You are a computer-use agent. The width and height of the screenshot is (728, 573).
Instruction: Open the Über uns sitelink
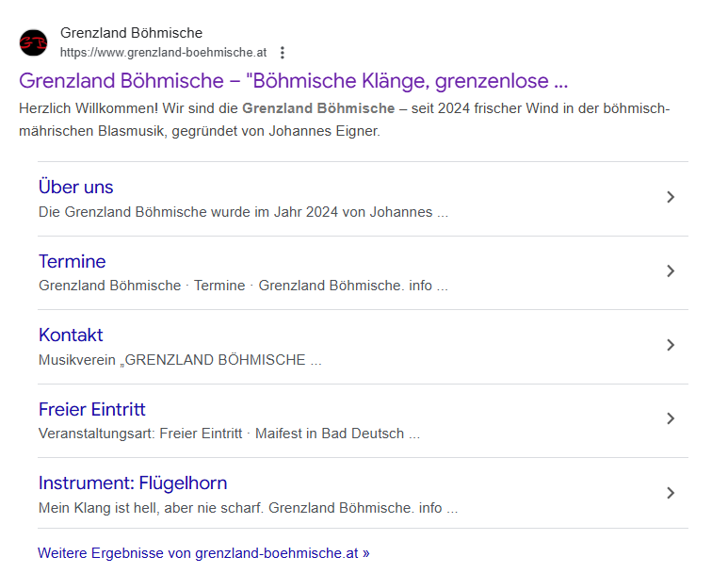[x=75, y=188]
